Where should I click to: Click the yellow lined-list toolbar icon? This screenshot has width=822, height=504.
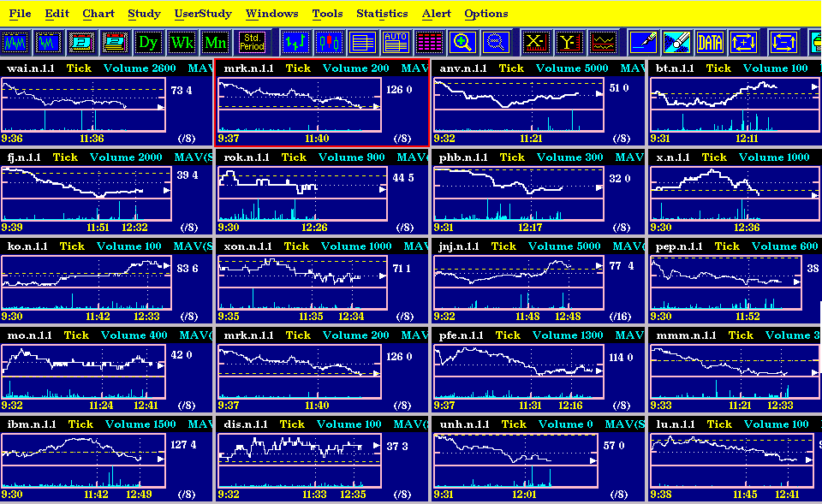362,43
